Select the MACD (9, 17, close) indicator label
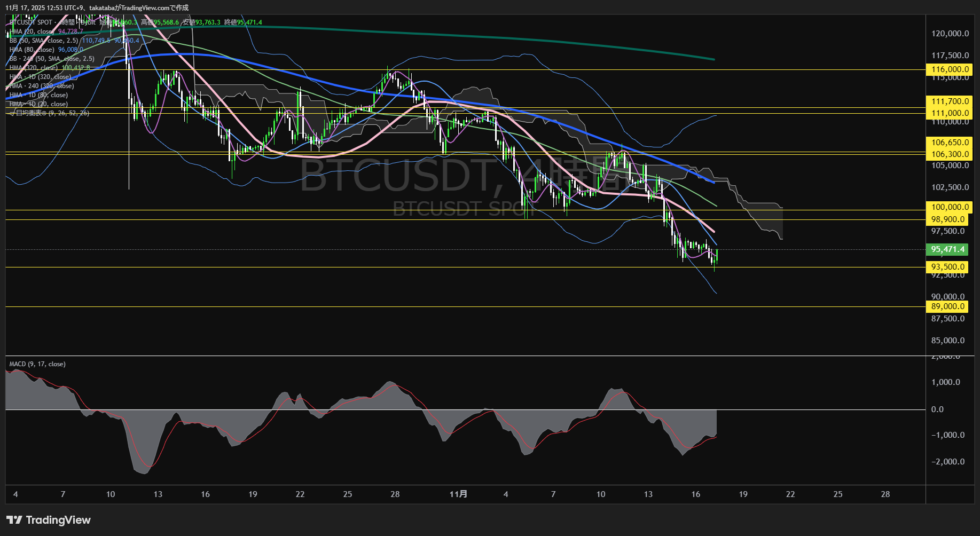This screenshot has height=536, width=980. tap(37, 364)
